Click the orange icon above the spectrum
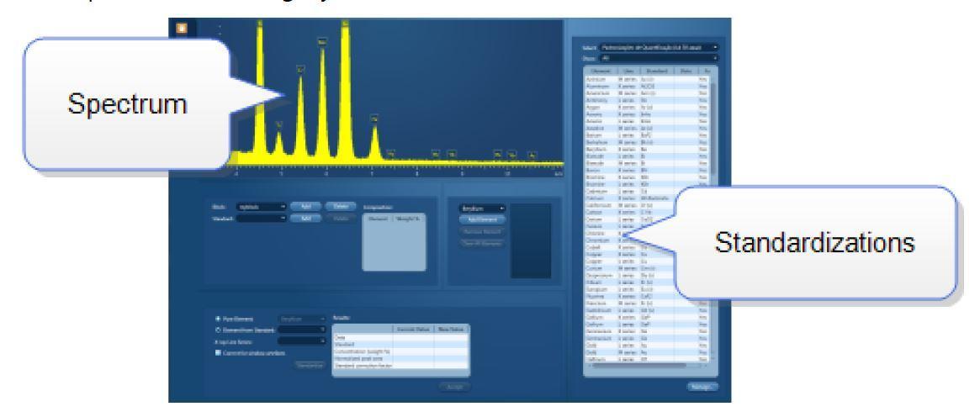This screenshot has height=417, width=980. click(x=181, y=28)
